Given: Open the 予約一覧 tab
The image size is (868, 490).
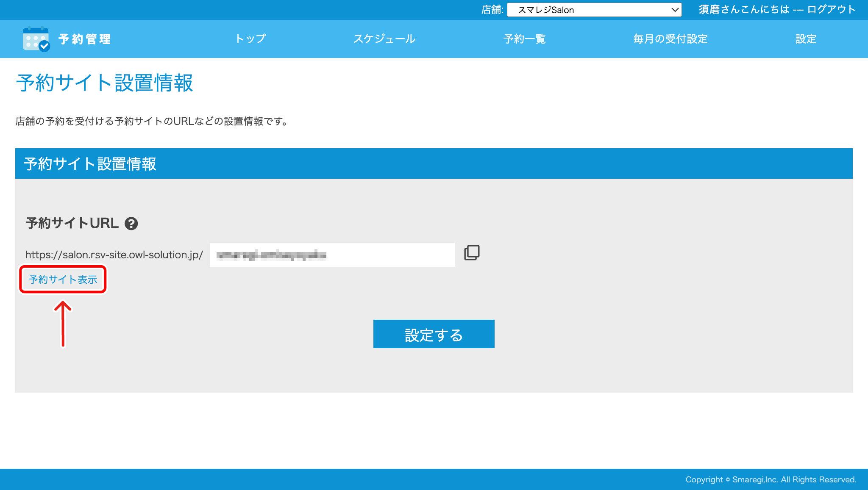Looking at the screenshot, I should [524, 39].
